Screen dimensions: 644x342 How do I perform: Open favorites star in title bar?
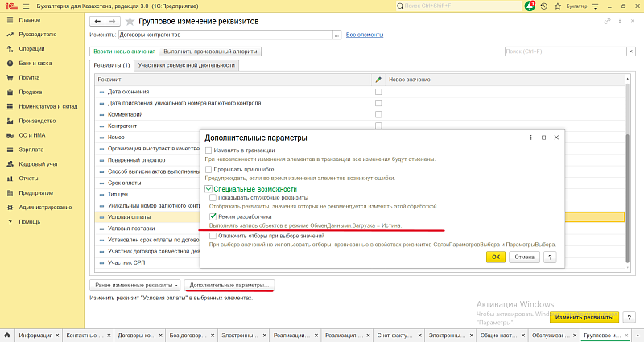click(557, 6)
